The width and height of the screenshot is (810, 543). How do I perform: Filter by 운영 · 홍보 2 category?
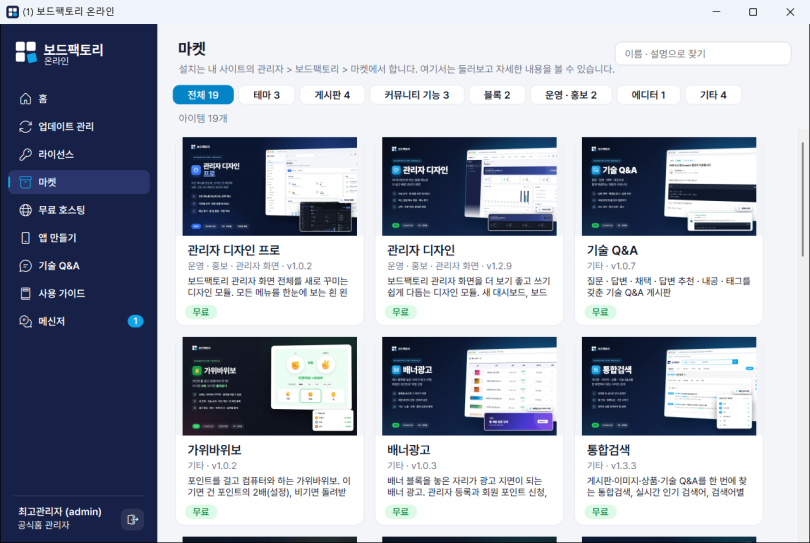coord(571,95)
